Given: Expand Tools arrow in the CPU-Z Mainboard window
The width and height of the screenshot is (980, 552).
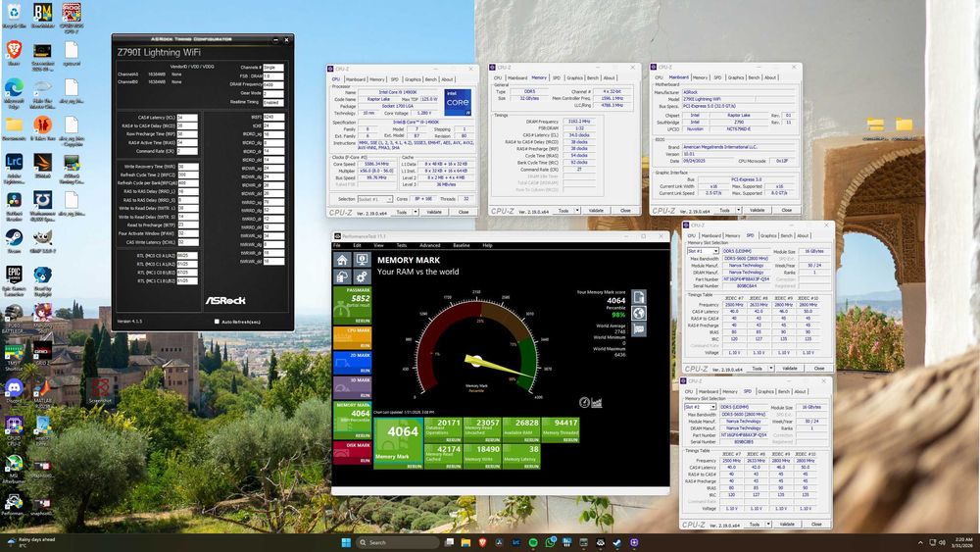Looking at the screenshot, I should pyautogui.click(x=739, y=210).
